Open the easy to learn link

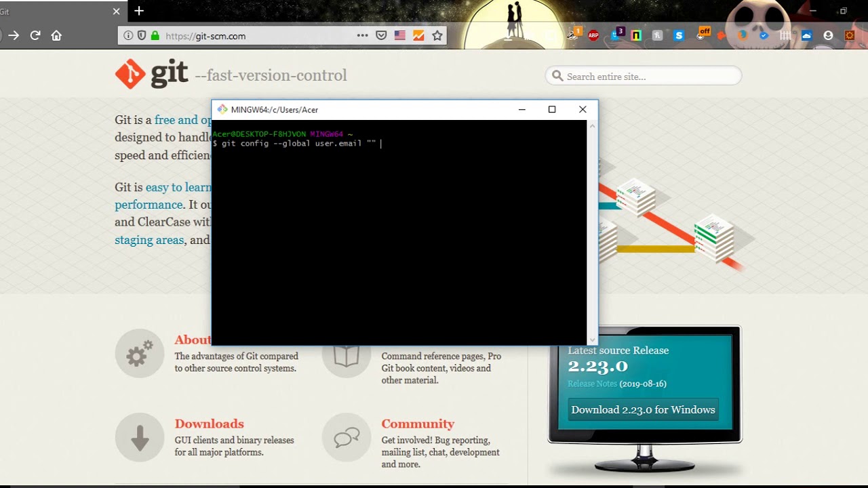point(178,187)
